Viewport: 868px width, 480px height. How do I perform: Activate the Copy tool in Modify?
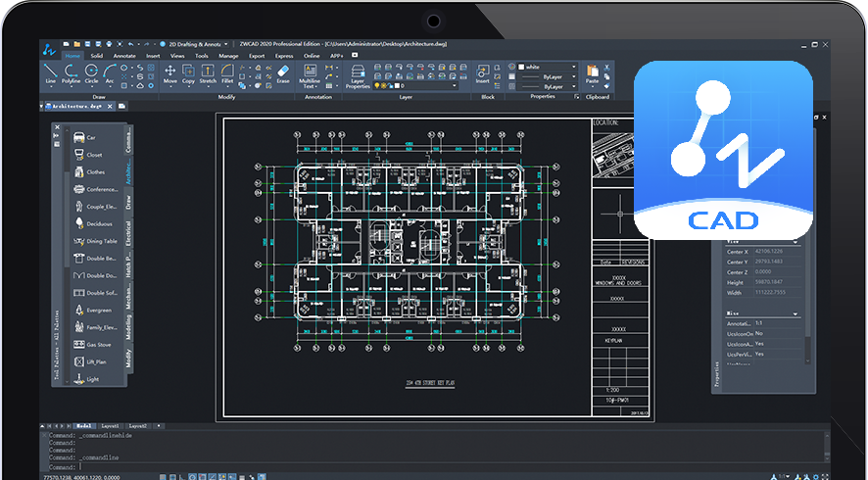tap(188, 74)
